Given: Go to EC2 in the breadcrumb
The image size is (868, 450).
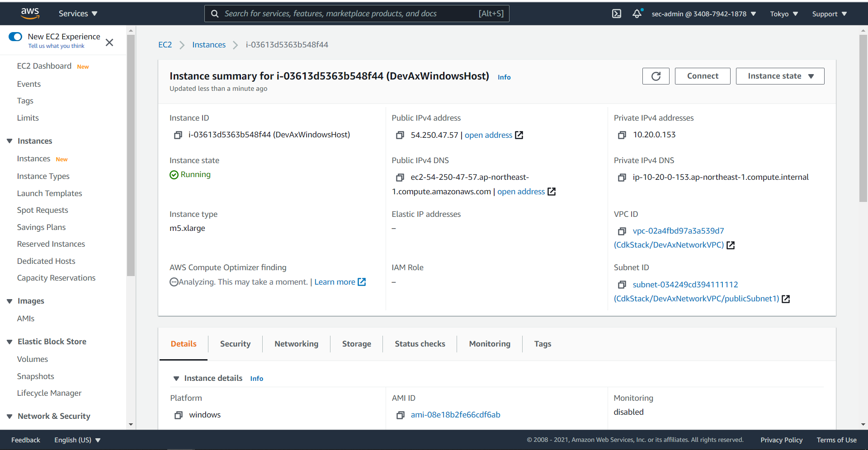Looking at the screenshot, I should coord(165,45).
